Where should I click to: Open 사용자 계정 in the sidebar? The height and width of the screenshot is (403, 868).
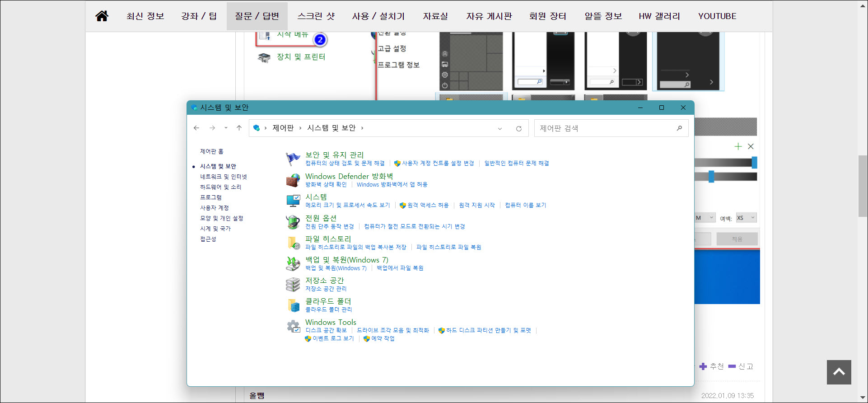(215, 208)
